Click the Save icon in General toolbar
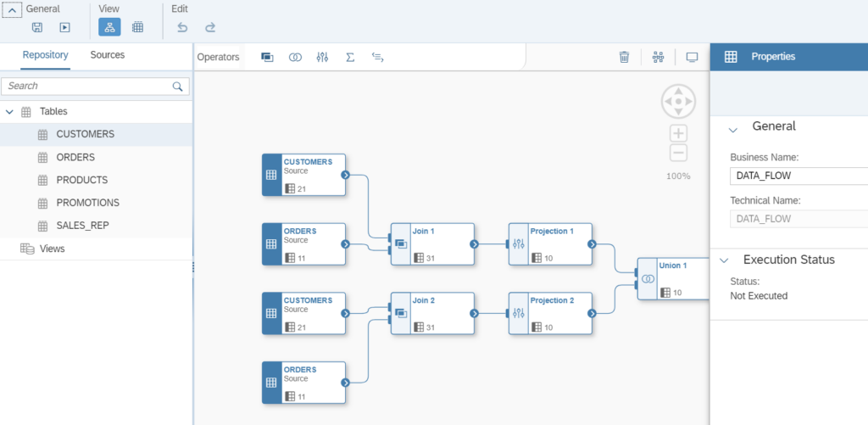The image size is (868, 425). pos(37,27)
